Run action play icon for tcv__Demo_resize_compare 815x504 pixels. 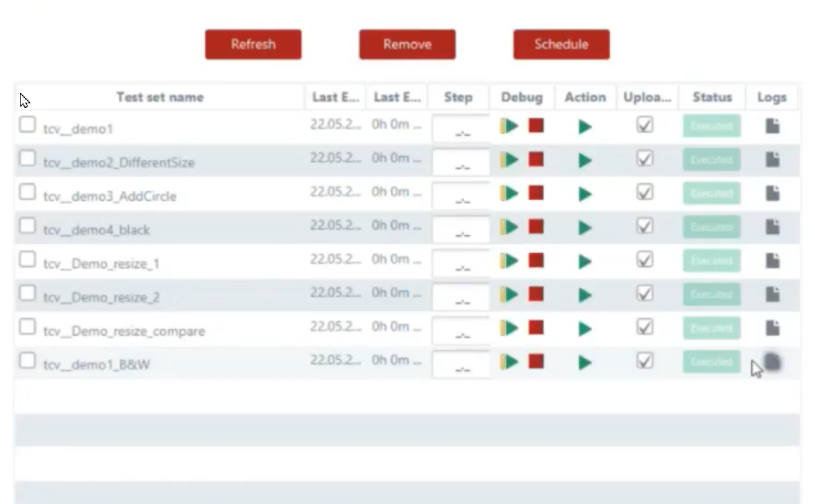585,328
